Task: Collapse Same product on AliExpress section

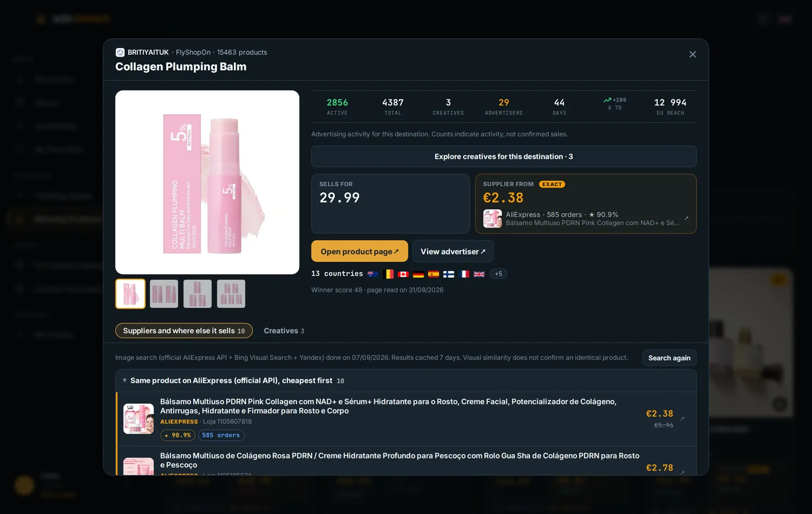Action: tap(125, 380)
